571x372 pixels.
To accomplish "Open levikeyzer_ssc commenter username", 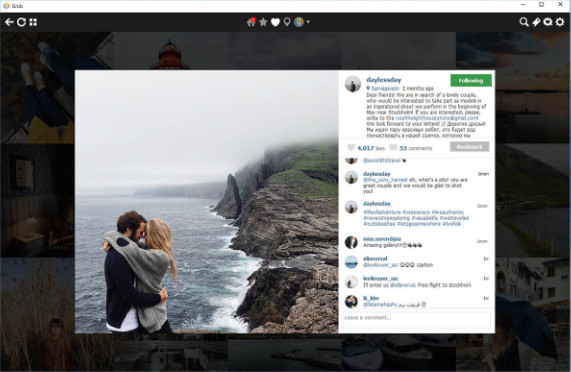I will pyautogui.click(x=381, y=278).
